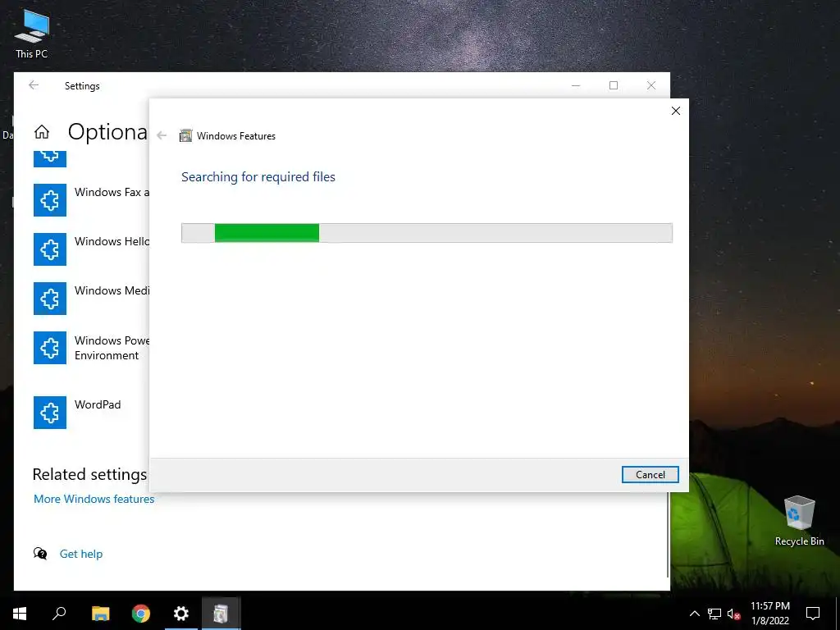Screen dimensions: 840x630
Task: Open the muted volume tray icon
Action: 734,614
